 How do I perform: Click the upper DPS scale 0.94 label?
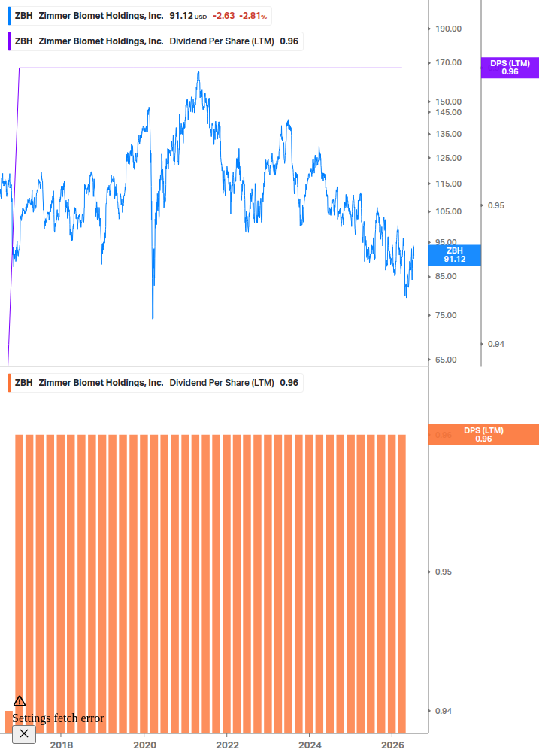coord(496,344)
